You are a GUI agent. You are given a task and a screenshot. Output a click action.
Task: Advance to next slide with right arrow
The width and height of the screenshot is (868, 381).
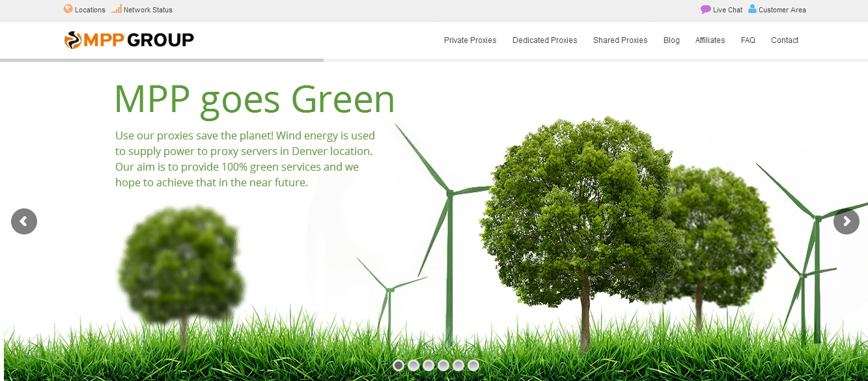coord(847,221)
